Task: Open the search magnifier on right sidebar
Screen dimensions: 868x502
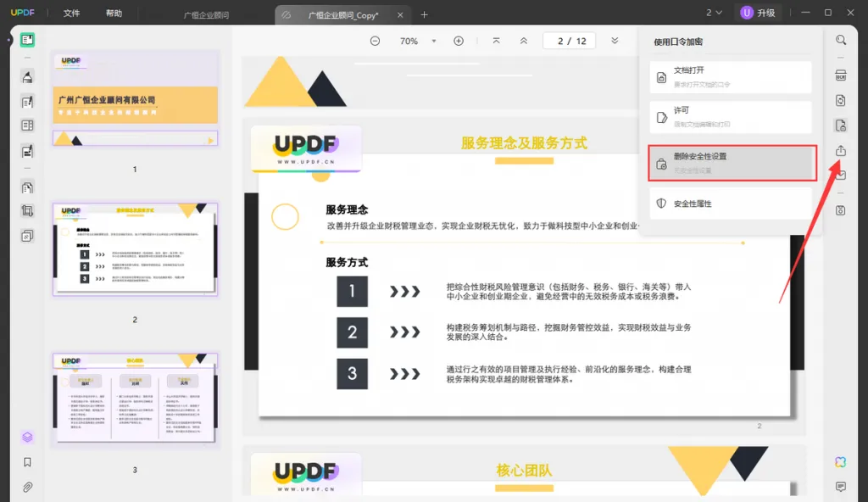Action: (841, 40)
